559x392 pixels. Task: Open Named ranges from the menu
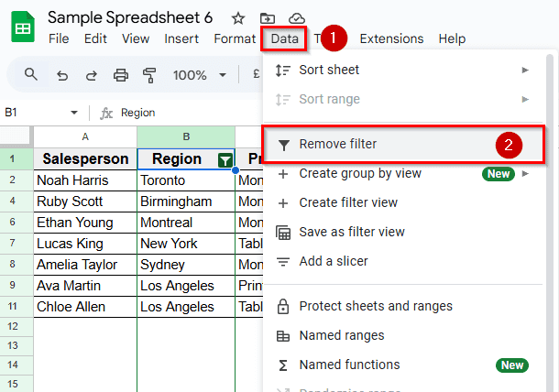point(341,335)
